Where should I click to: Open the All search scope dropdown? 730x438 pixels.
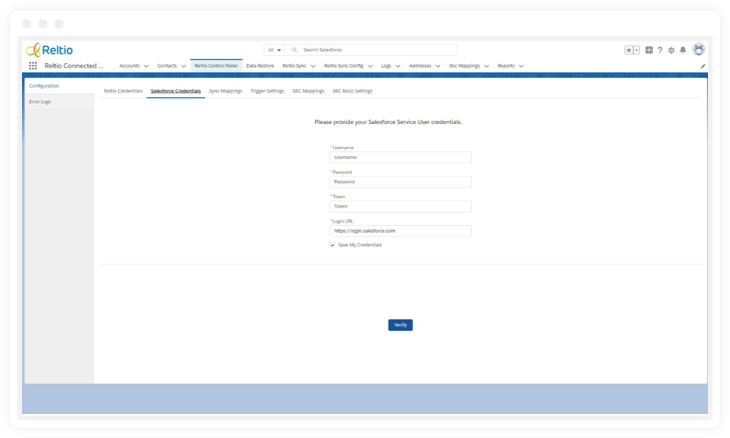(274, 50)
